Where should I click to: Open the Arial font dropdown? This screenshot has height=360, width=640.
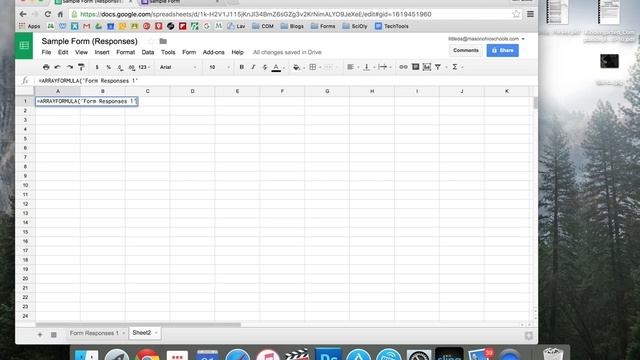click(x=178, y=67)
